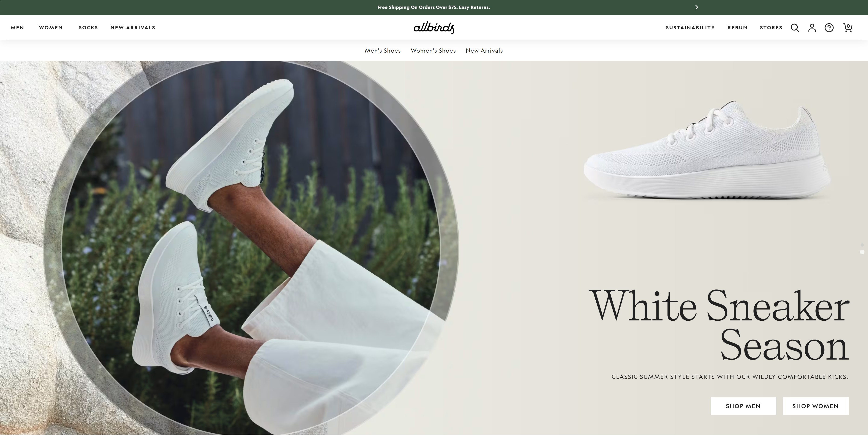Select the faint upper carousel dot
This screenshot has height=435, width=868.
pos(862,245)
